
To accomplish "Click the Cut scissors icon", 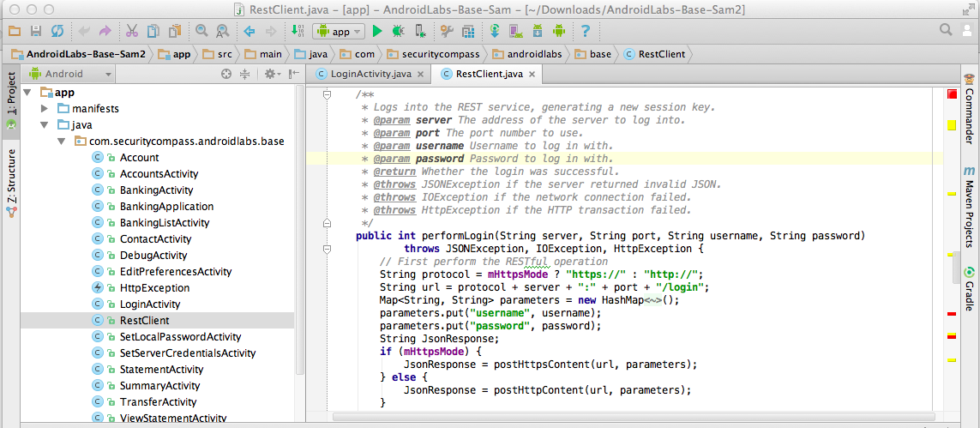I will [131, 31].
